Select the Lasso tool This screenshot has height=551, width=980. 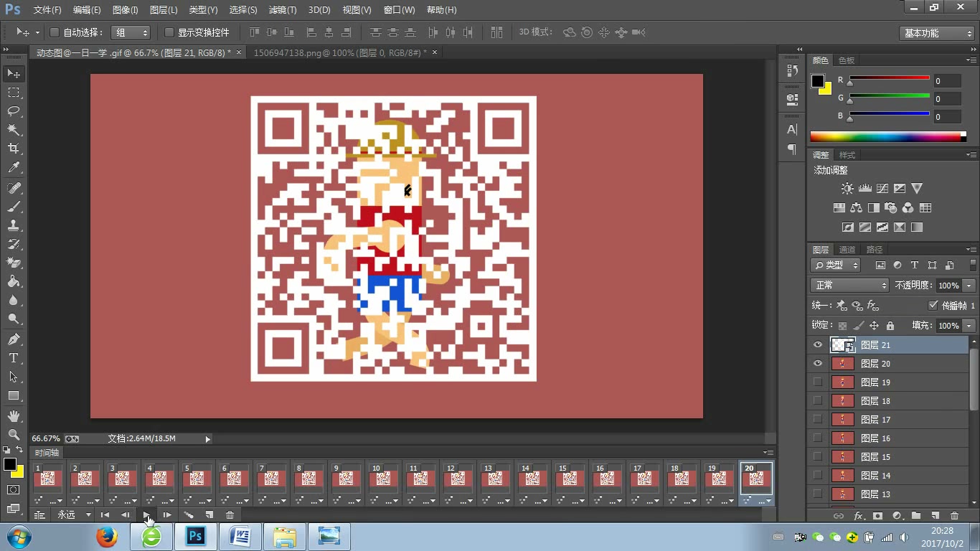coord(14,111)
